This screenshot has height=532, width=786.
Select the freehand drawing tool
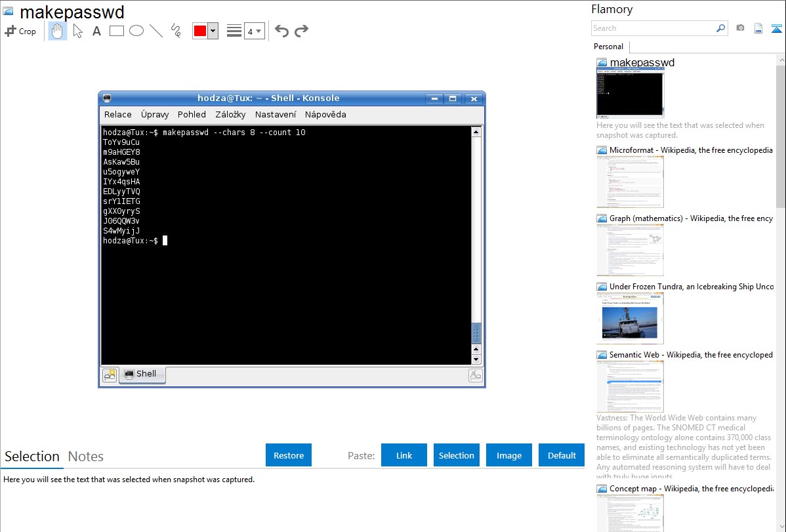point(176,31)
